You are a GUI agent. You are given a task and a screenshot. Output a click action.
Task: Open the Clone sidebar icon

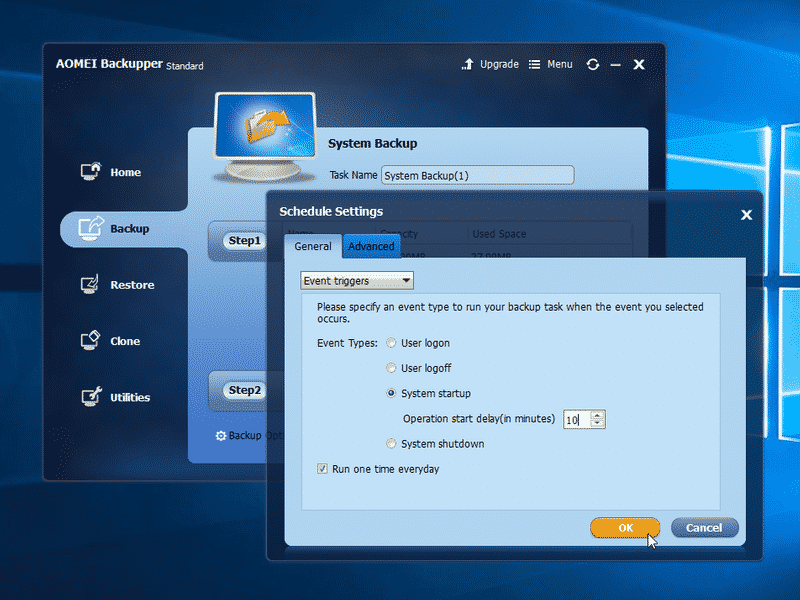pos(90,340)
